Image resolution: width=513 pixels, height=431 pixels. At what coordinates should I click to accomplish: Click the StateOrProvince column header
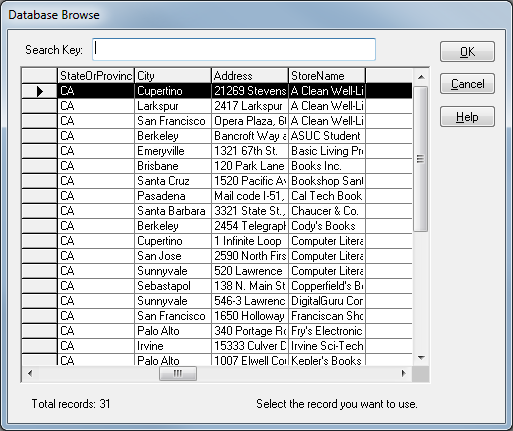point(96,76)
